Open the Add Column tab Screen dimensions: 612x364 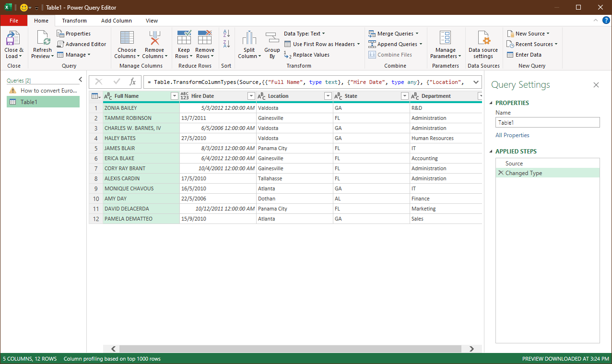pyautogui.click(x=116, y=21)
